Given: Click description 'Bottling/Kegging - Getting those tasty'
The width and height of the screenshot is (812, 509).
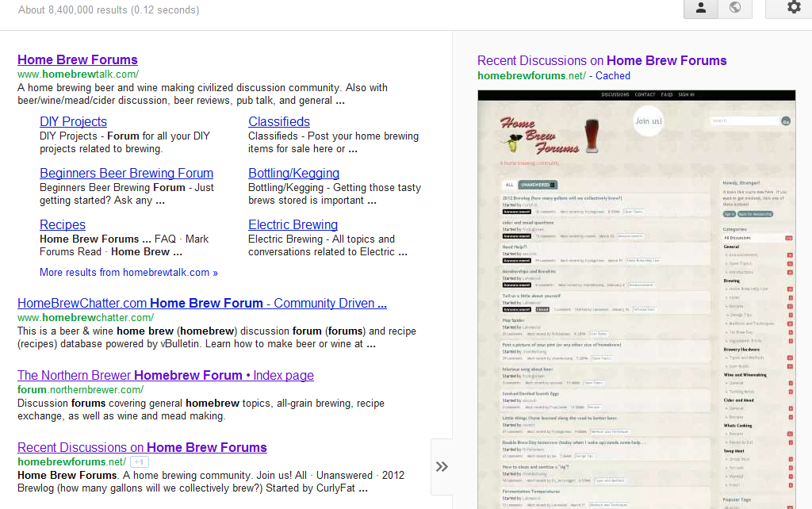Looking at the screenshot, I should click(x=335, y=194).
